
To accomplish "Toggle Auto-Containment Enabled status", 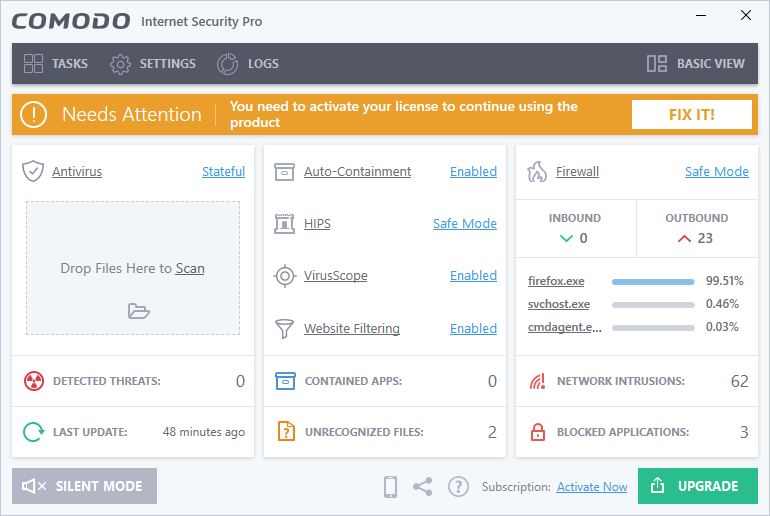I will click(x=473, y=172).
